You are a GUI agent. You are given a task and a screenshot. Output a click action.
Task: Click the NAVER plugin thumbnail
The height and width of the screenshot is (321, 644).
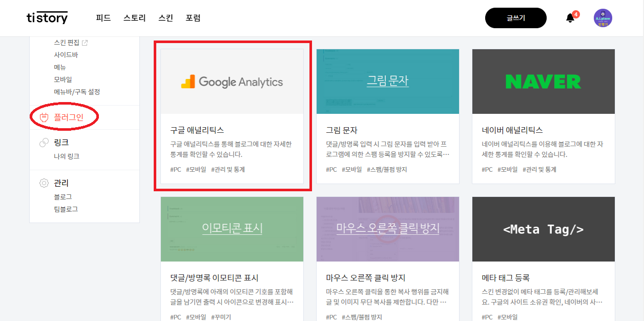544,82
